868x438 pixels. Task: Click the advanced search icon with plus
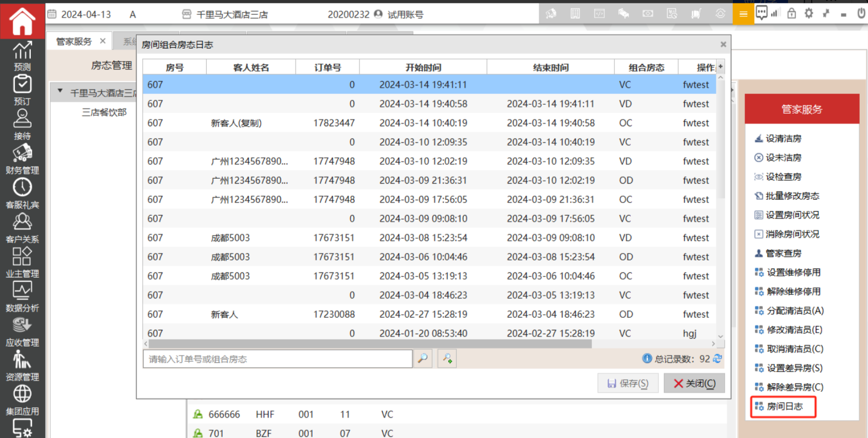tap(447, 359)
